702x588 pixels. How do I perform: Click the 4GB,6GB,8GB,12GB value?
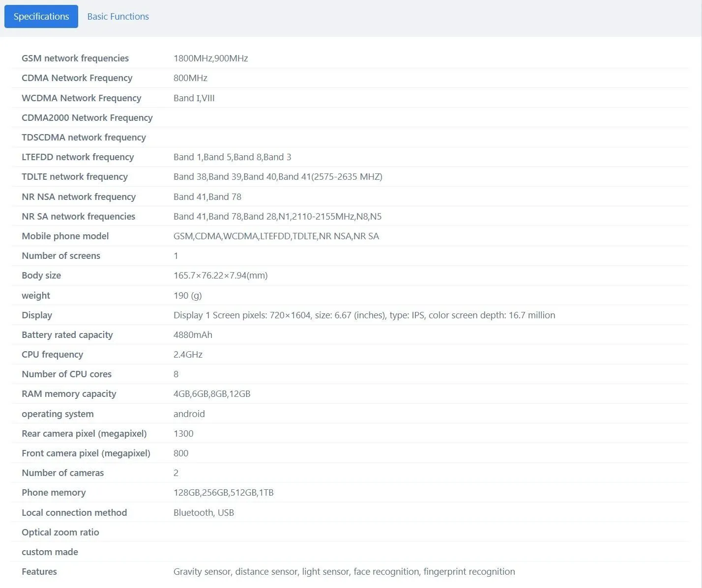click(x=212, y=393)
